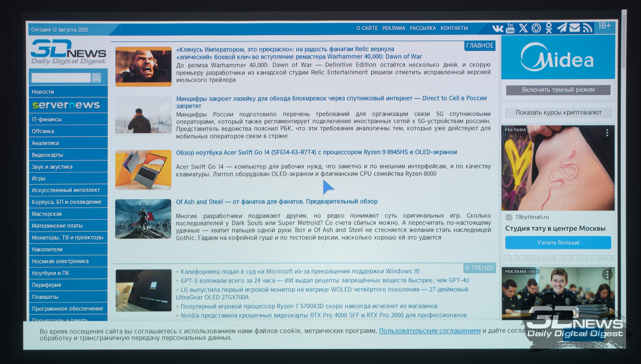The width and height of the screenshot is (641, 364).
Task: Open the Acer Swift Go 14 review link
Action: tap(316, 152)
